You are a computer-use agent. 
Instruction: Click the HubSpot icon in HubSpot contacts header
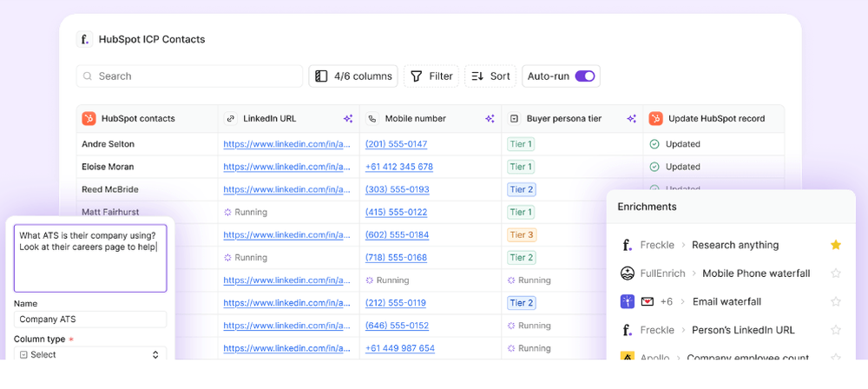[89, 119]
